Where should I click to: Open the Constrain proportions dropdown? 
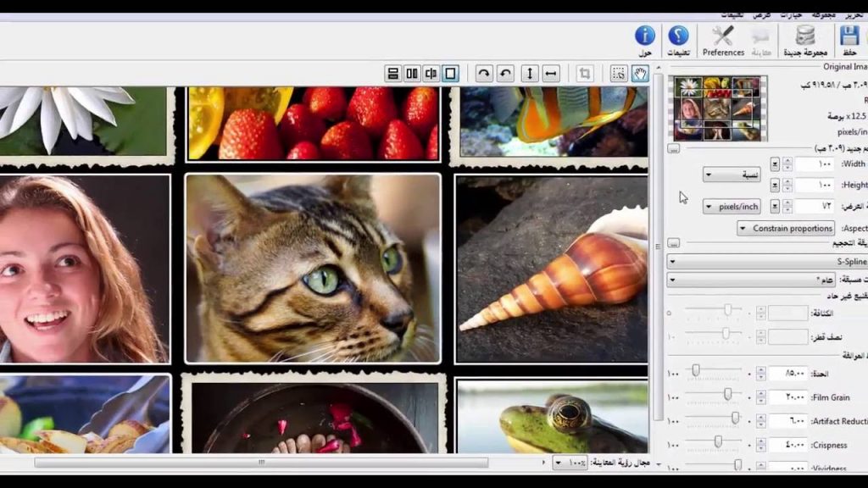785,228
